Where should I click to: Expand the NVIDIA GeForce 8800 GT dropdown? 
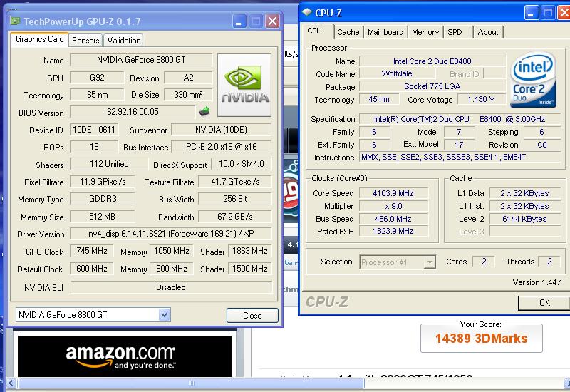[x=165, y=314]
